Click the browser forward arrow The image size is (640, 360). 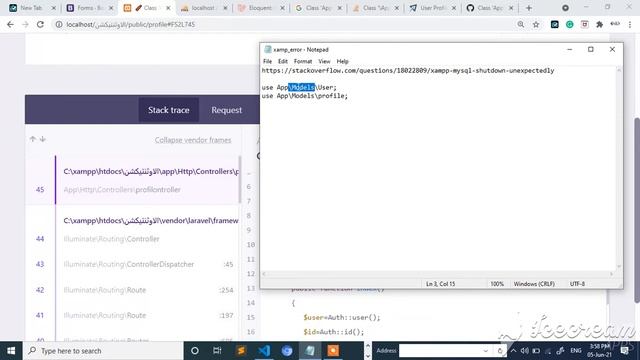(25, 24)
